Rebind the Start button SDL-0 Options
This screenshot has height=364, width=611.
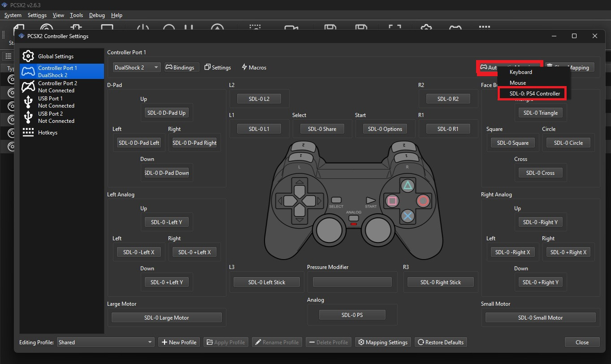385,129
